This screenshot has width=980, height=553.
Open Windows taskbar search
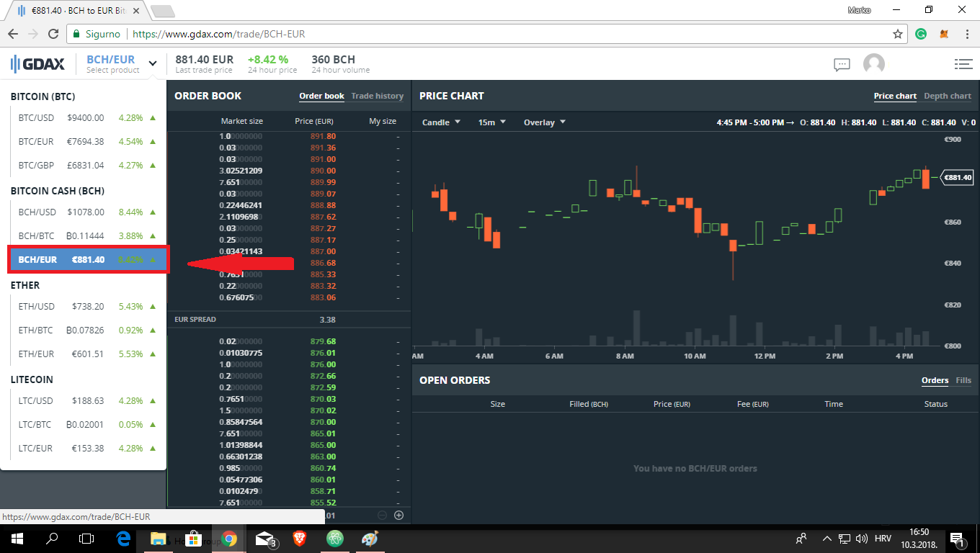coord(52,539)
